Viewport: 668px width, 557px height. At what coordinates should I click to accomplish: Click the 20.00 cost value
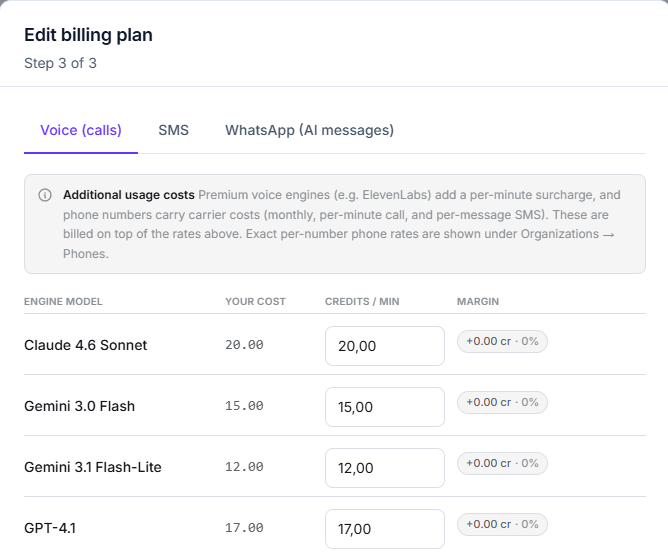pyautogui.click(x=244, y=345)
